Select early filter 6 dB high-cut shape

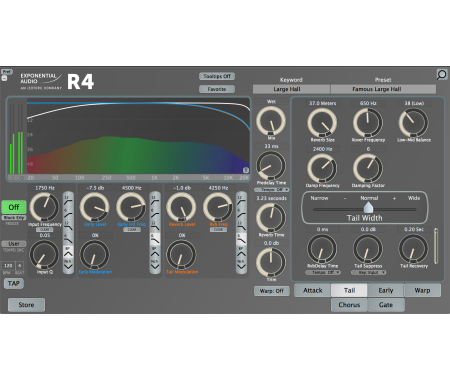pos(155,238)
